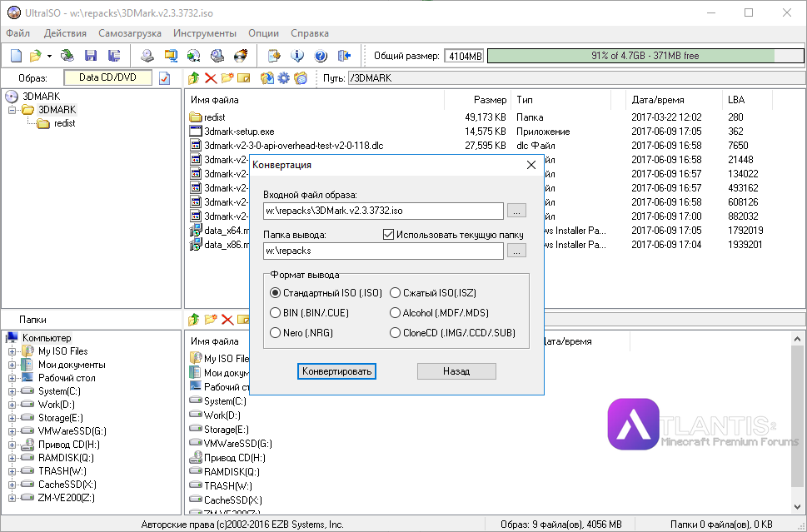Open the 'Справка' menu
The image size is (807, 532).
(310, 33)
